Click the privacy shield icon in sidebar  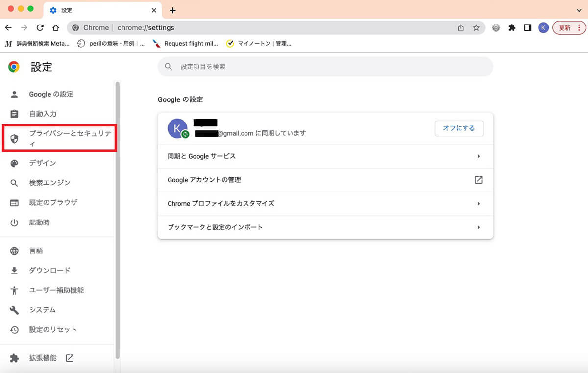(14, 139)
